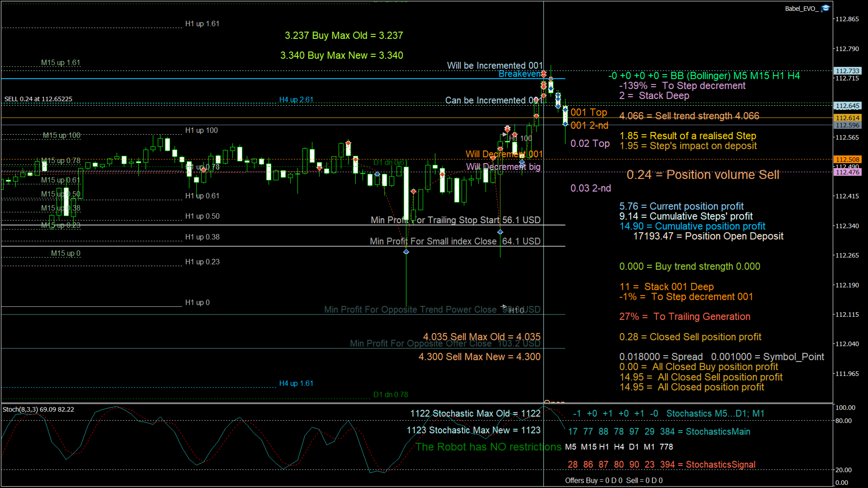Click the '11 = Stack 001 Deep' text
This screenshot has width=868, height=488.
666,286
